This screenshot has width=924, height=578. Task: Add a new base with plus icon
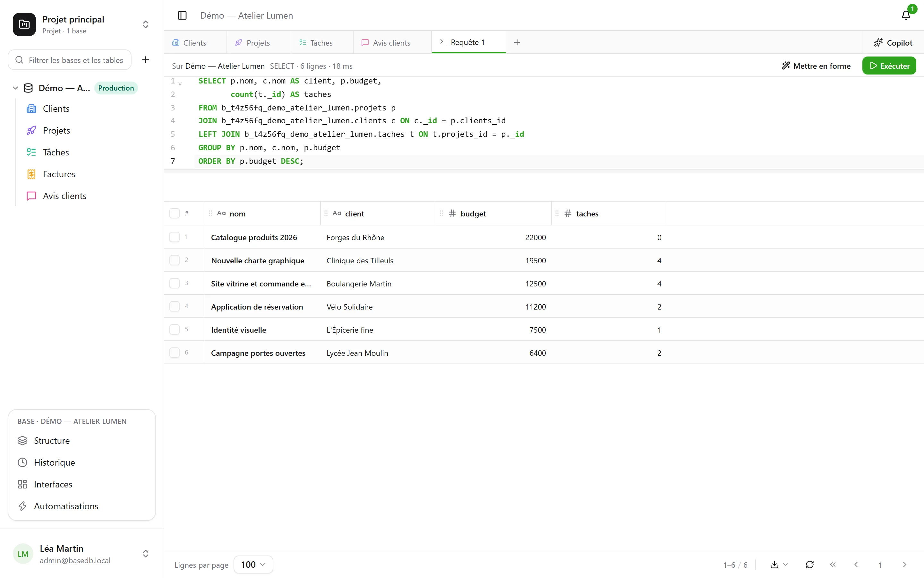click(145, 60)
